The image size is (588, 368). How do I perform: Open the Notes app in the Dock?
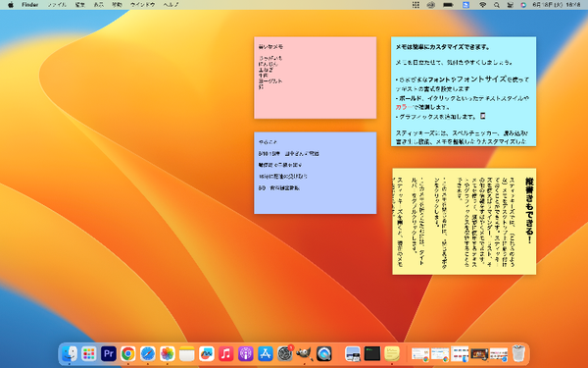click(x=187, y=353)
